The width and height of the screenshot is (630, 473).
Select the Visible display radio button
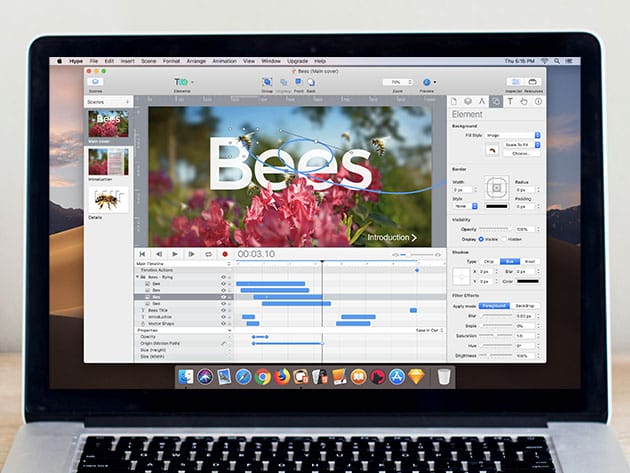click(x=481, y=240)
